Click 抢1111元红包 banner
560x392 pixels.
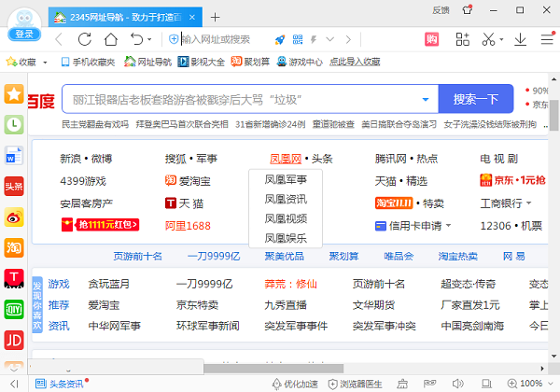pyautogui.click(x=100, y=225)
